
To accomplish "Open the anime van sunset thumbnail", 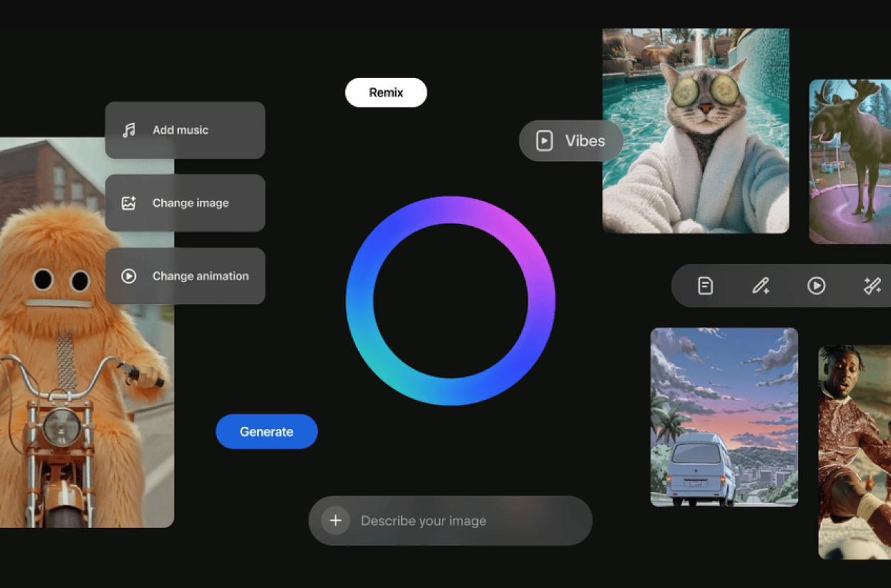I will (x=724, y=417).
